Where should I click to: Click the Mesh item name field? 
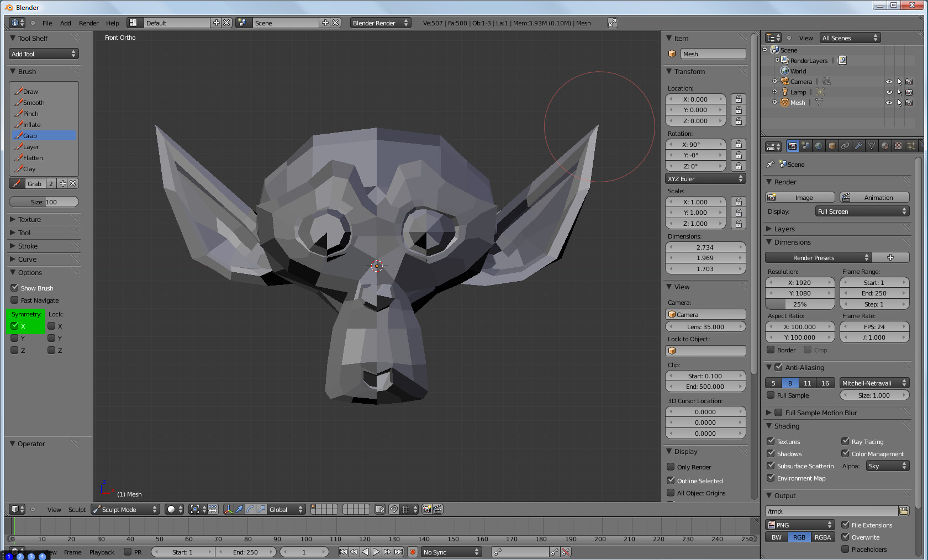(713, 54)
